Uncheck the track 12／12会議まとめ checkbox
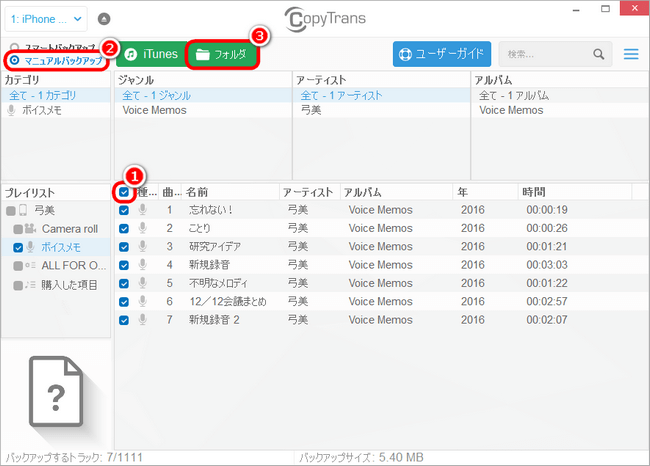The image size is (650, 466). tap(124, 302)
